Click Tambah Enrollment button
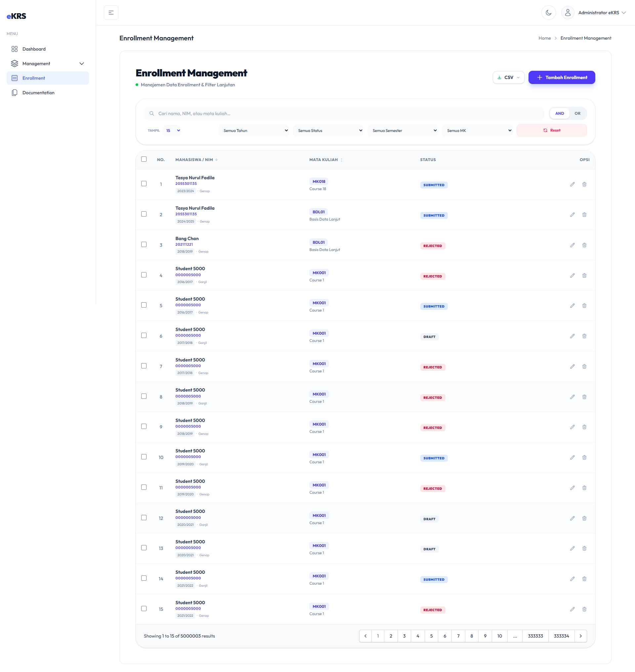The image size is (635, 672). (562, 77)
